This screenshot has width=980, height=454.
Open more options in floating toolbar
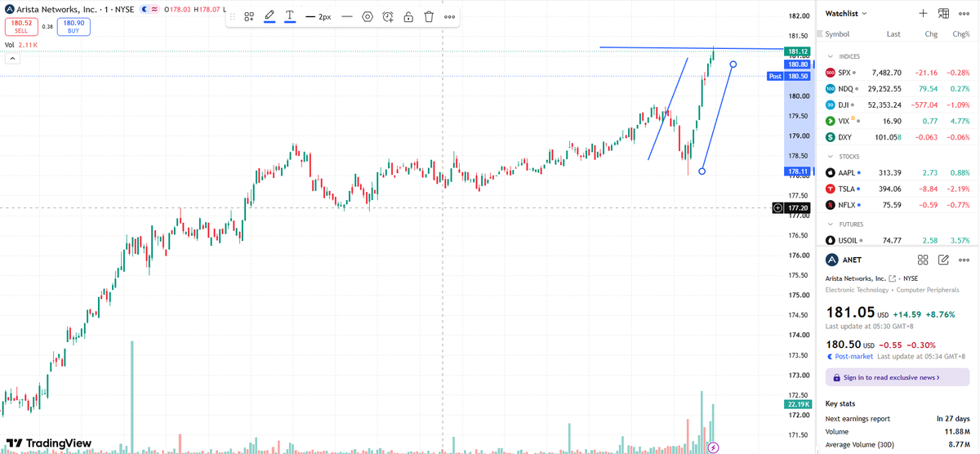point(449,16)
